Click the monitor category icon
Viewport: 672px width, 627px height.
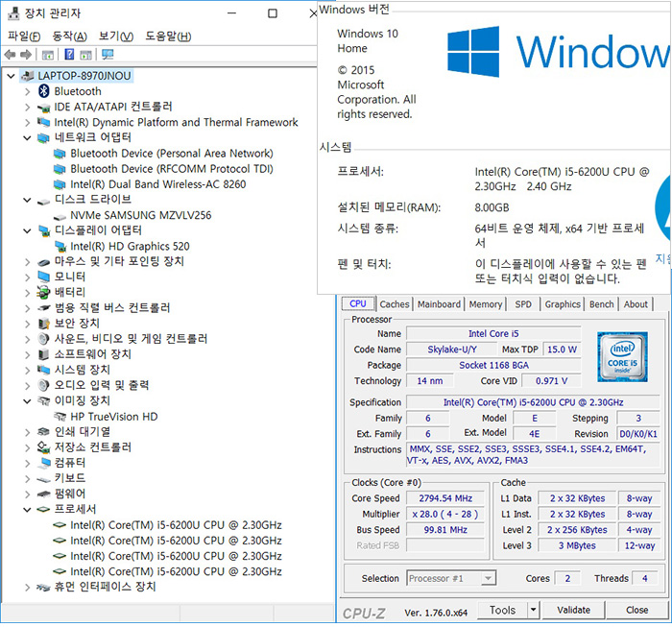[x=44, y=277]
